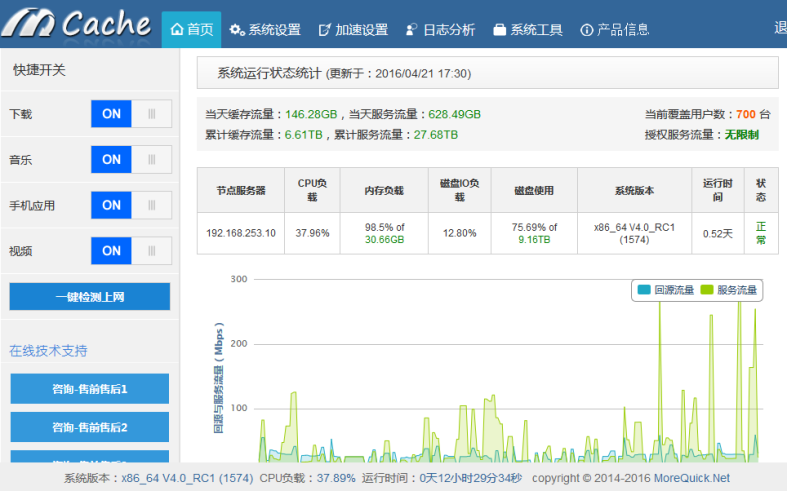
Task: Click the 系统运行状态统计 panel title
Action: 269,73
